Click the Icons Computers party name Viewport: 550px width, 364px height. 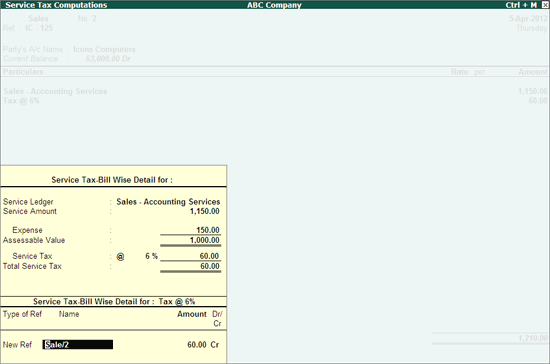coord(104,49)
